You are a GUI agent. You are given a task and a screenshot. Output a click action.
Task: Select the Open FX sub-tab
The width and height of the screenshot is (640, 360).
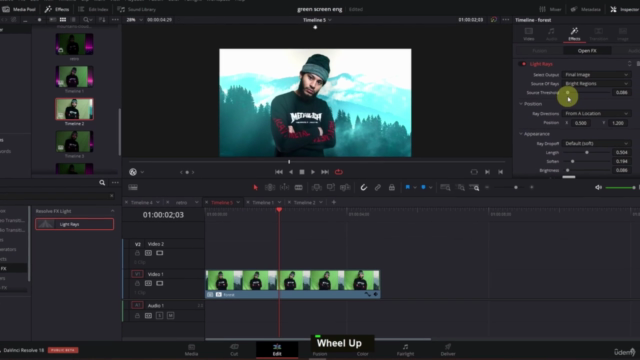(587, 51)
